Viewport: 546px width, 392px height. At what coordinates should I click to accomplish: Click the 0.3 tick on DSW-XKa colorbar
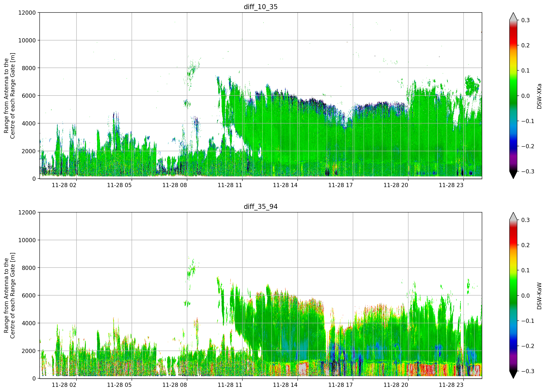coord(526,20)
